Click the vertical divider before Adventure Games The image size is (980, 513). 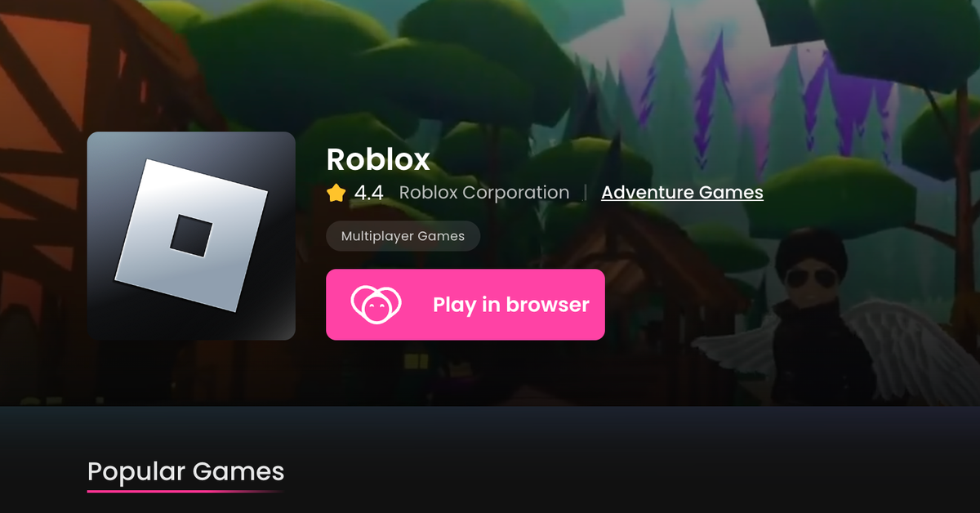tap(586, 193)
